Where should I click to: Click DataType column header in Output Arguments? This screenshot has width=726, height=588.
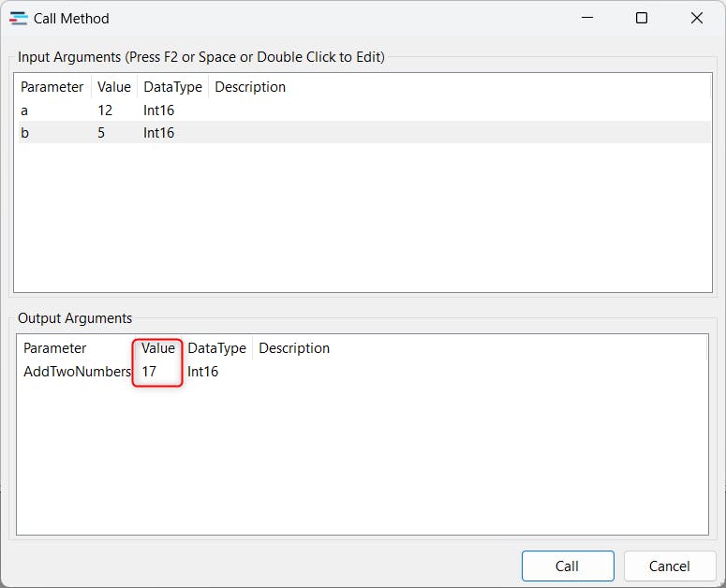pos(216,348)
